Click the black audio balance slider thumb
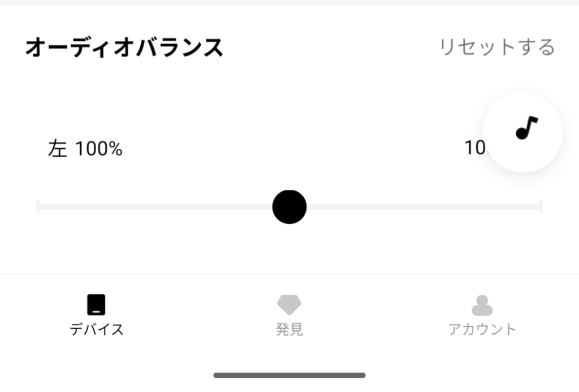Viewport: 579px width, 392px height. (x=289, y=207)
